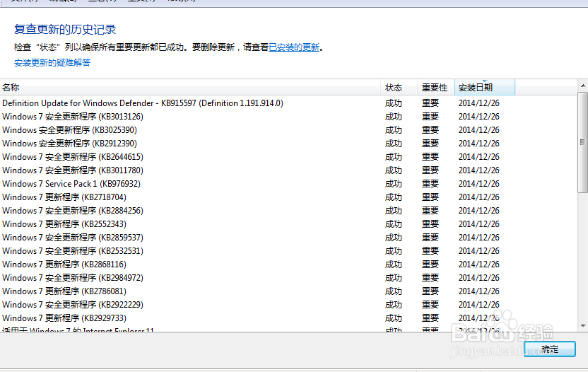Image resolution: width=588 pixels, height=372 pixels.
Task: Select the KB2929733 update row
Action: coord(288,318)
